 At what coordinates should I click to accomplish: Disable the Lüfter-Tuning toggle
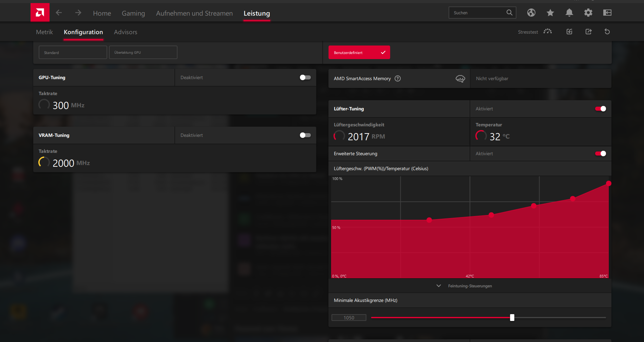[601, 109]
